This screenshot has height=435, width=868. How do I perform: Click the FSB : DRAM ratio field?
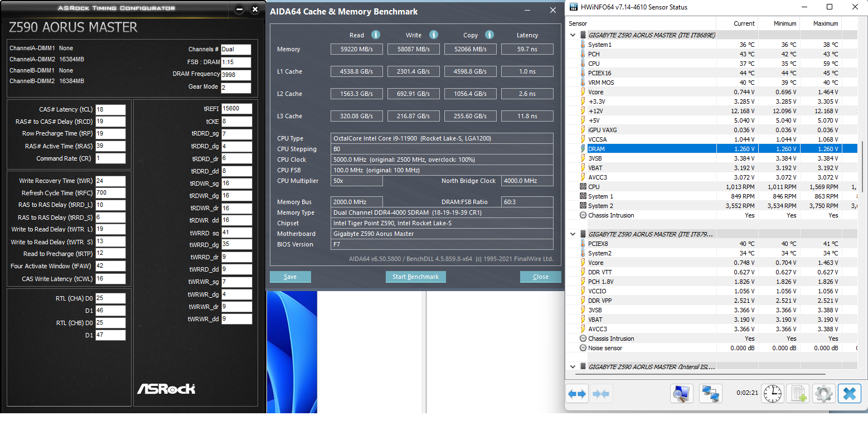pyautogui.click(x=236, y=62)
